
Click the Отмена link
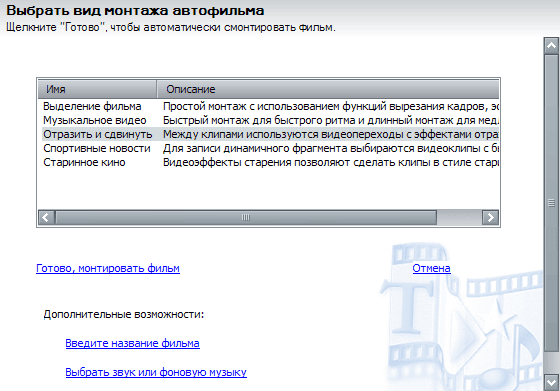pos(431,268)
